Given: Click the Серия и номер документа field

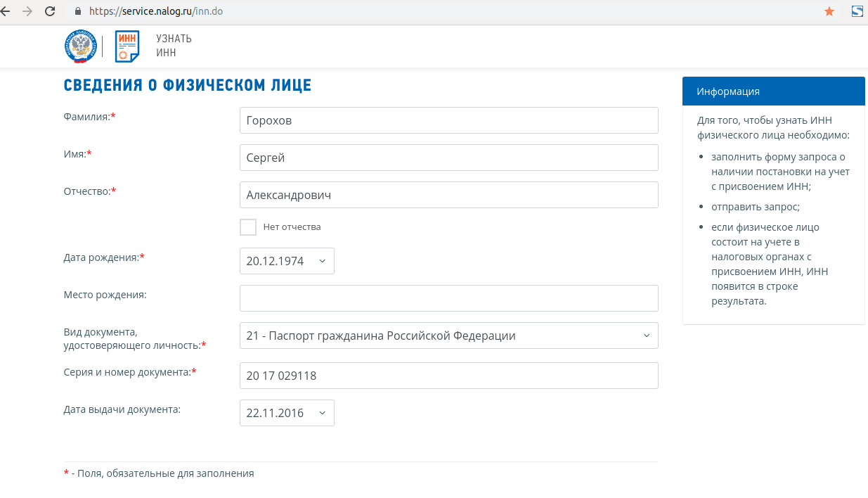Looking at the screenshot, I should 448,376.
